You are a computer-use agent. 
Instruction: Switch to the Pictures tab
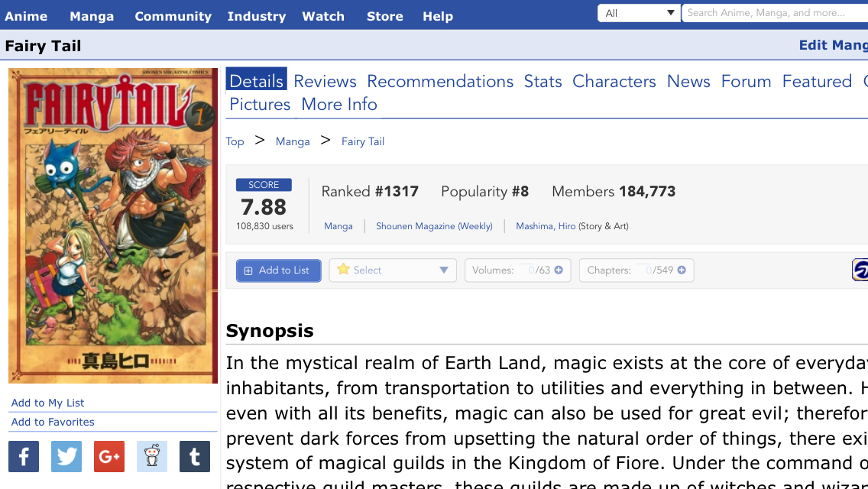[260, 104]
